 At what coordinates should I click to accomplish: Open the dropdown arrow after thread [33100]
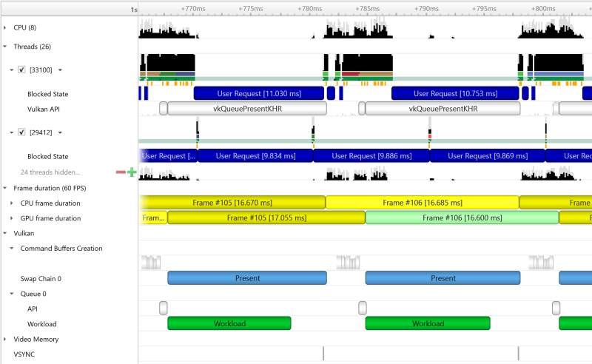coord(60,70)
